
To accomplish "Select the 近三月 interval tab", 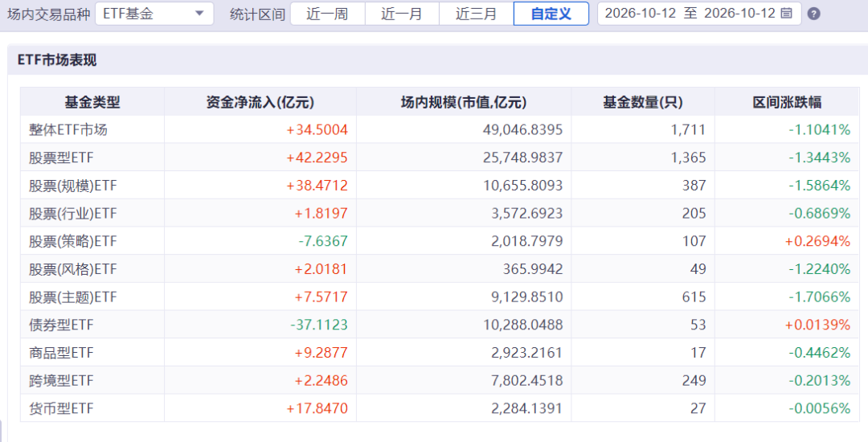I will tap(476, 14).
